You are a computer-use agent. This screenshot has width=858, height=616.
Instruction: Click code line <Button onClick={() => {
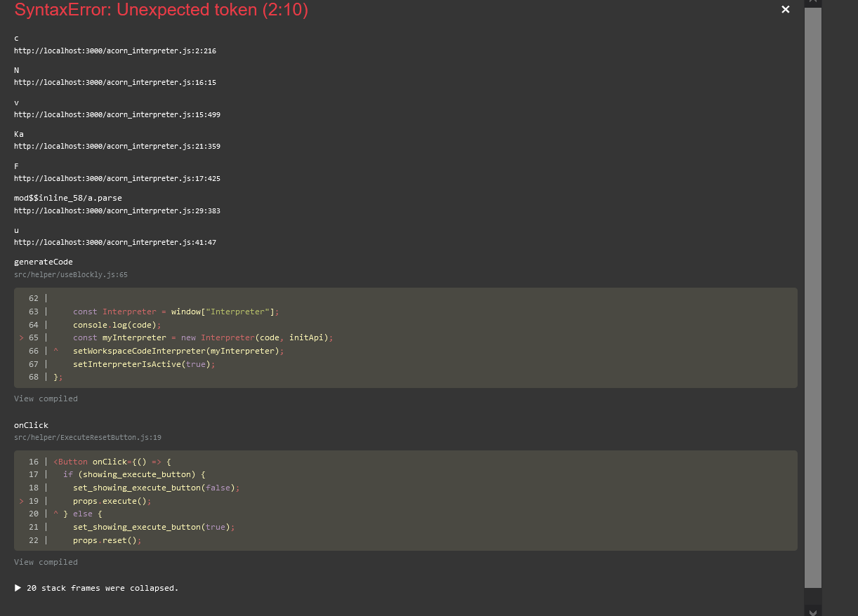112,462
